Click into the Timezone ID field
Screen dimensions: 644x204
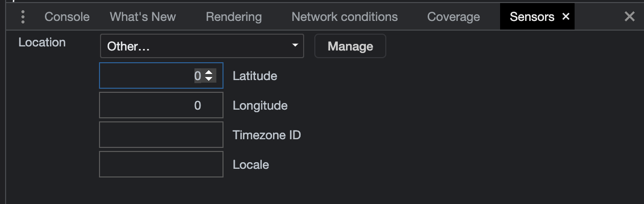pos(161,135)
